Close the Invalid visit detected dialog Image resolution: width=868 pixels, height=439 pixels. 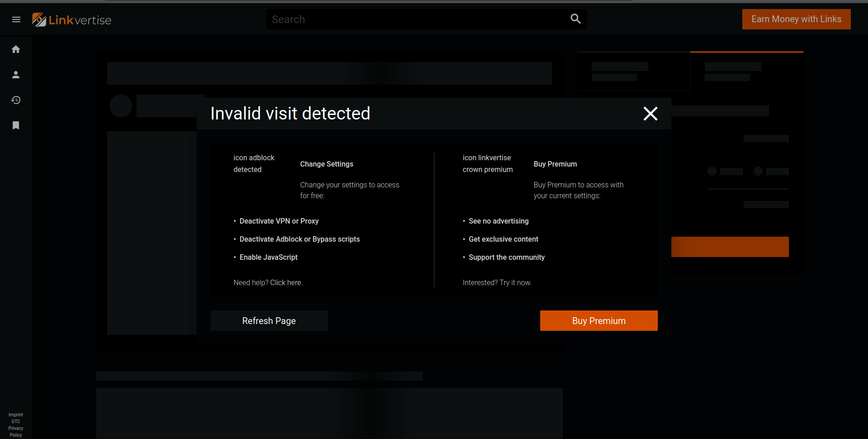click(651, 114)
